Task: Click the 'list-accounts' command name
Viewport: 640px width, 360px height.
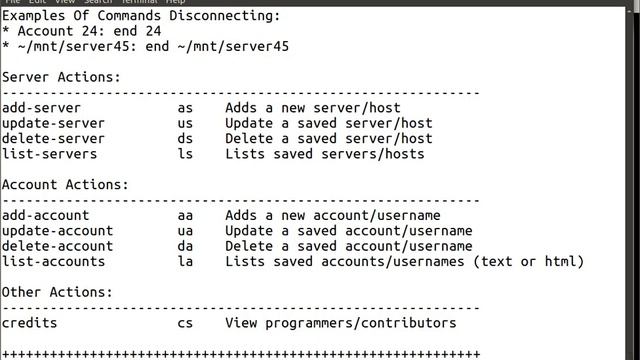Action: 53,262
